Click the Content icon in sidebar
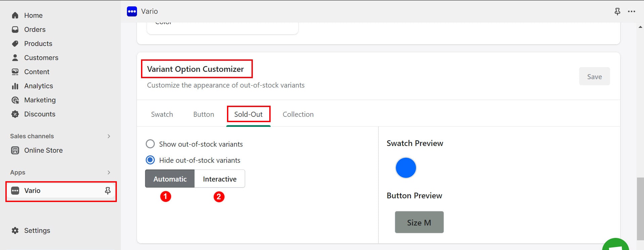Screen dimensions: 644x250 click(15, 72)
